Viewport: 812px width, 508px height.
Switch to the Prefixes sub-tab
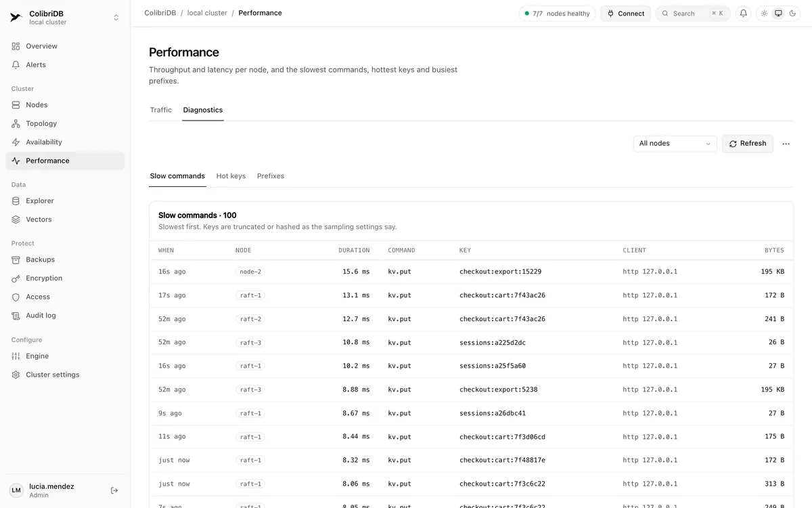271,176
